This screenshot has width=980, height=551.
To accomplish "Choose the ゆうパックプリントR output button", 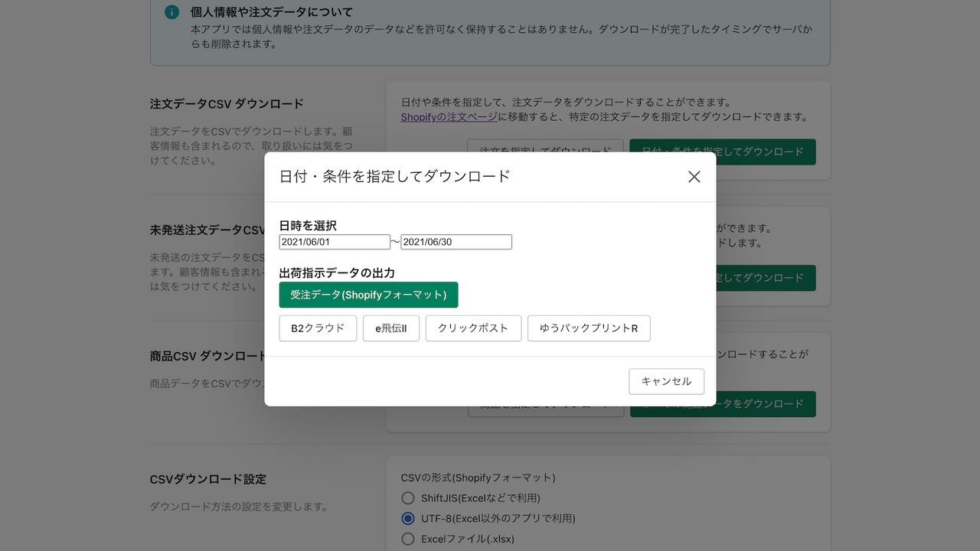I will click(x=589, y=328).
